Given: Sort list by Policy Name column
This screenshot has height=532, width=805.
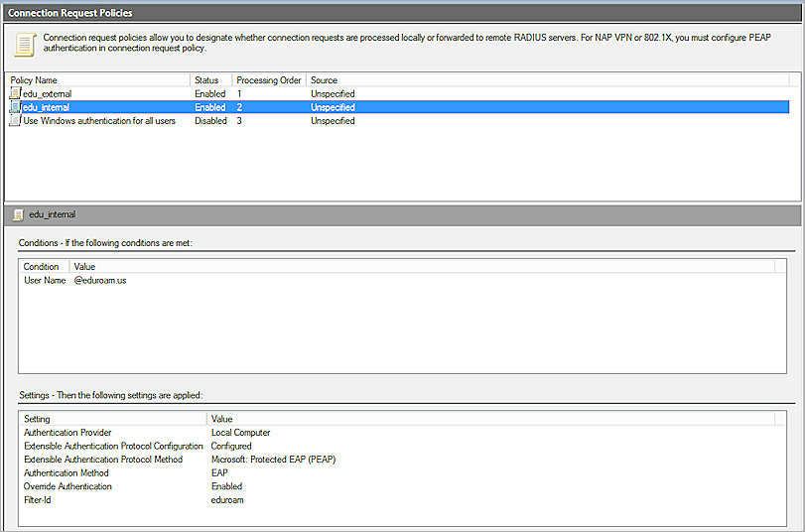Looking at the screenshot, I should coord(97,79).
